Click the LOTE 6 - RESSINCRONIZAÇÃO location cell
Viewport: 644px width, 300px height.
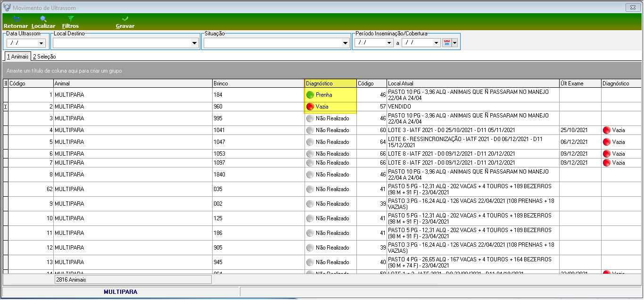pos(473,142)
